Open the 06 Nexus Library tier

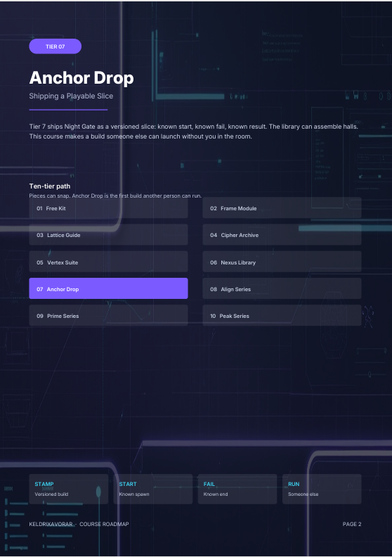click(282, 262)
